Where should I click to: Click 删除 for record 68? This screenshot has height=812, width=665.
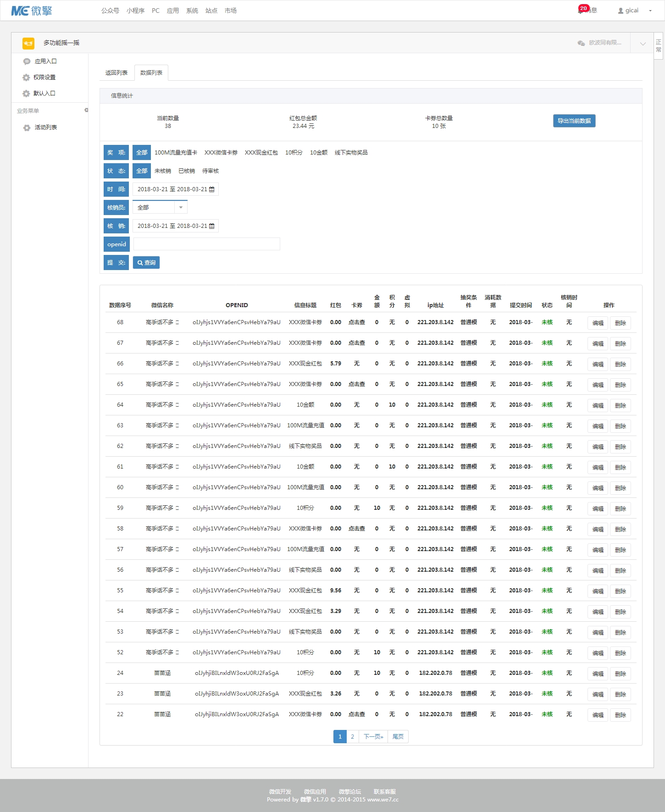(621, 323)
